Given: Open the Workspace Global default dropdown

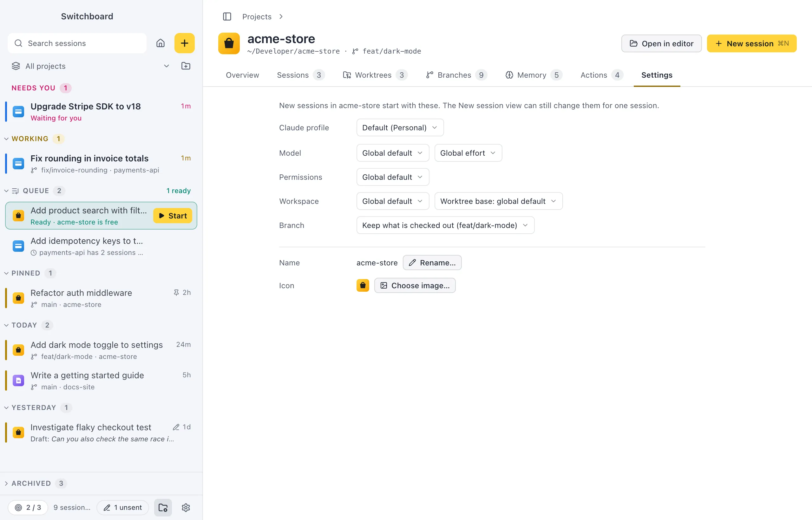Looking at the screenshot, I should coord(393,201).
